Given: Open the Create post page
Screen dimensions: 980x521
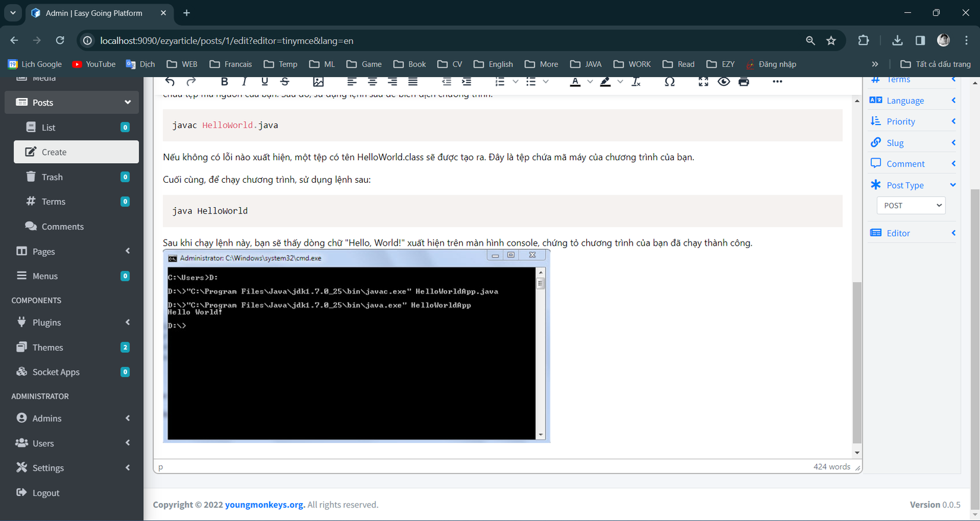Looking at the screenshot, I should (x=76, y=152).
